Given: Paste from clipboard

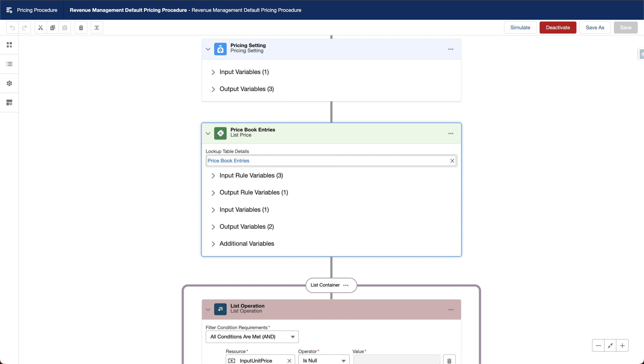Looking at the screenshot, I should (x=65, y=27).
